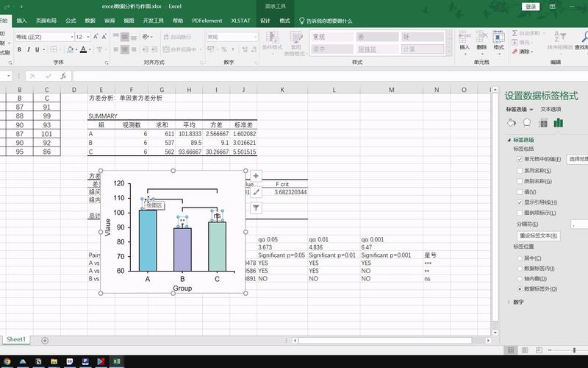588x368 pixels.
Task: Click the add new sheet plus icon
Action: coord(45,341)
